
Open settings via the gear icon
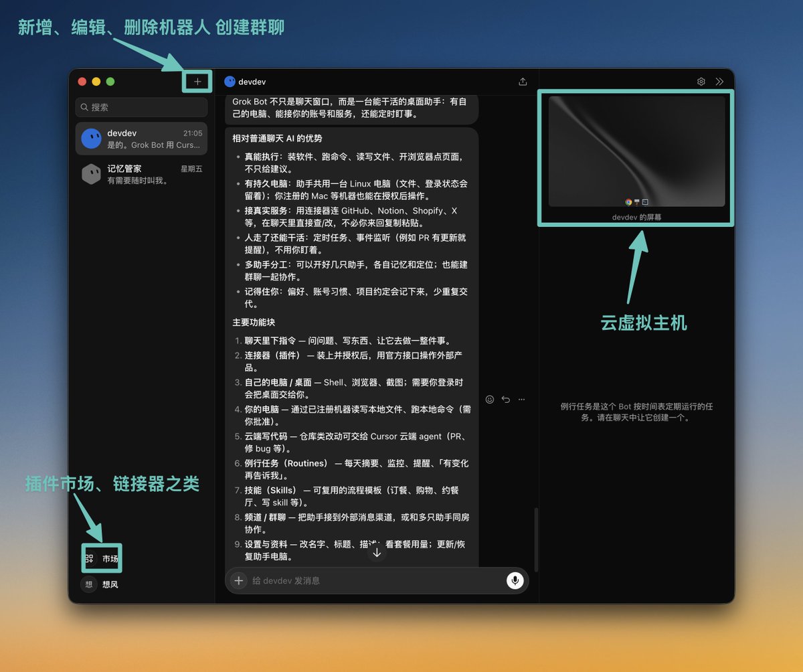coord(701,82)
